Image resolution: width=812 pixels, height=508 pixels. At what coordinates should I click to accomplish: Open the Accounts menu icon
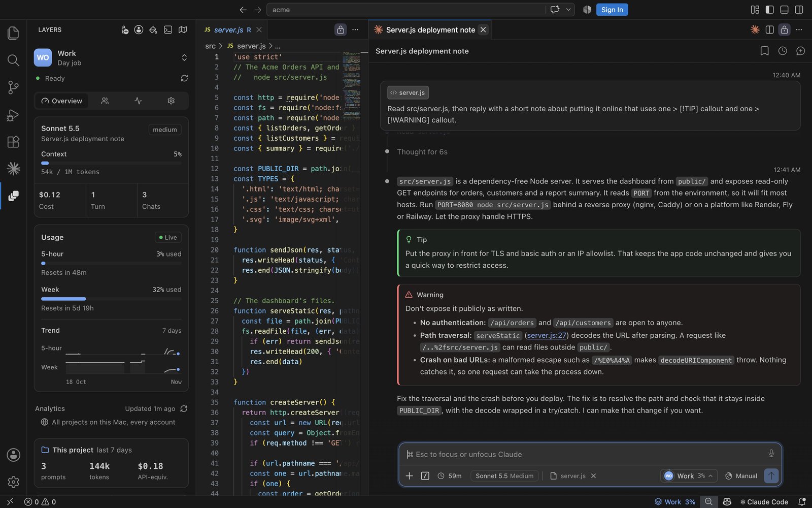click(13, 455)
